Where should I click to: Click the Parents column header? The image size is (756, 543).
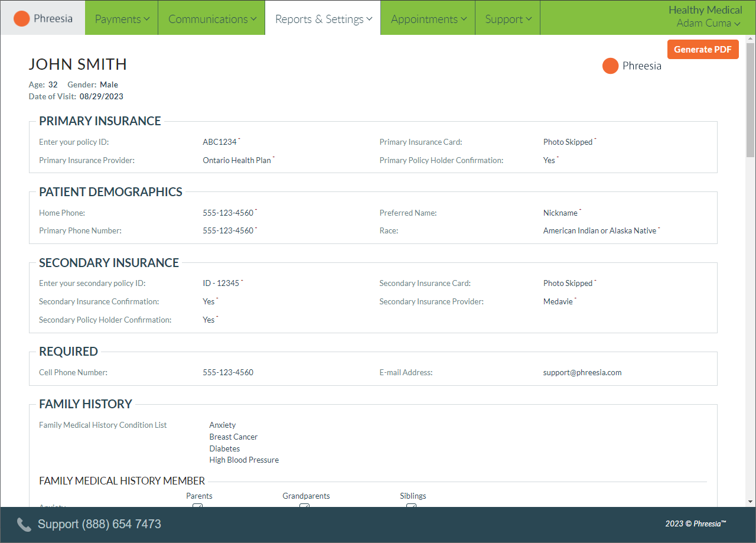coord(199,496)
